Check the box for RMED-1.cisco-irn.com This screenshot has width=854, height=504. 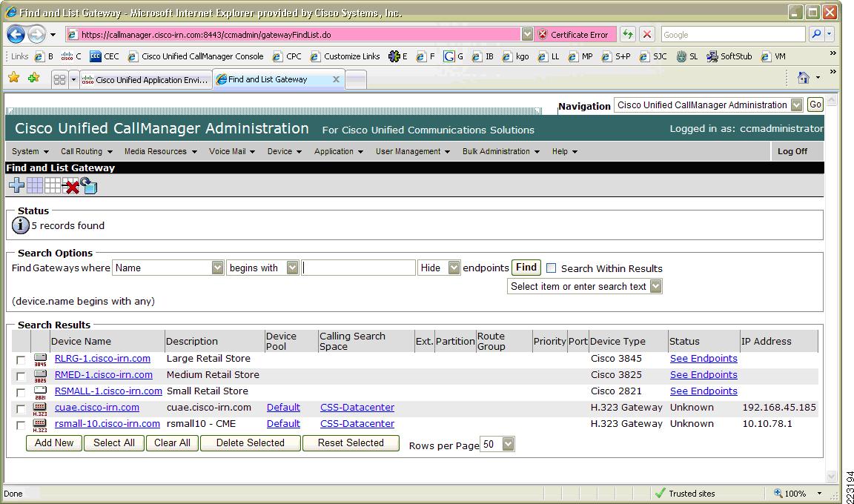click(x=21, y=376)
